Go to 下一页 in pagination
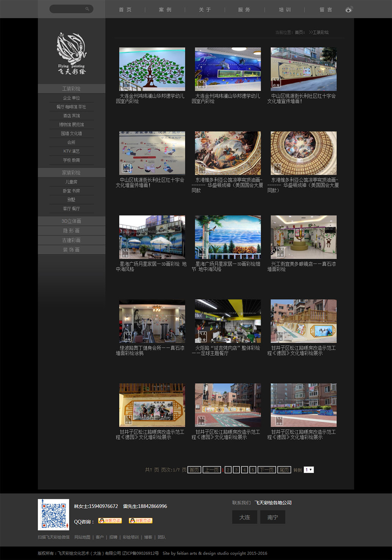Screen dimensions: 392x560 (x=267, y=470)
